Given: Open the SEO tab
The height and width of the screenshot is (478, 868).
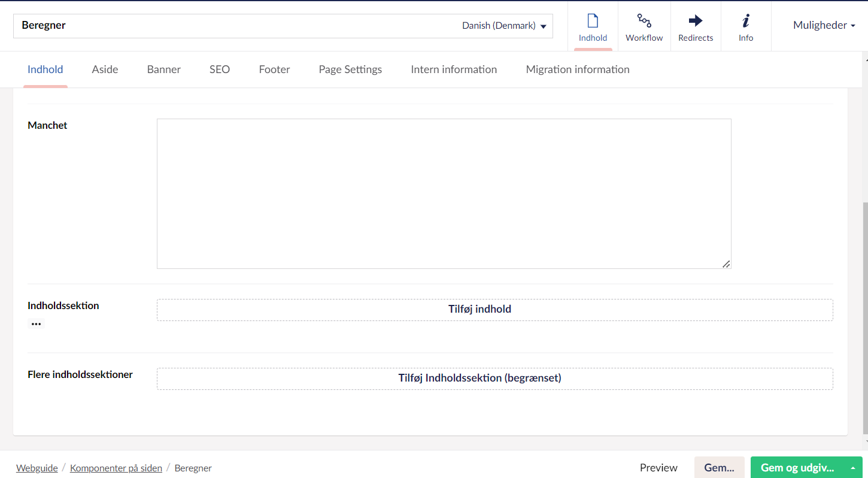Looking at the screenshot, I should click(x=219, y=69).
